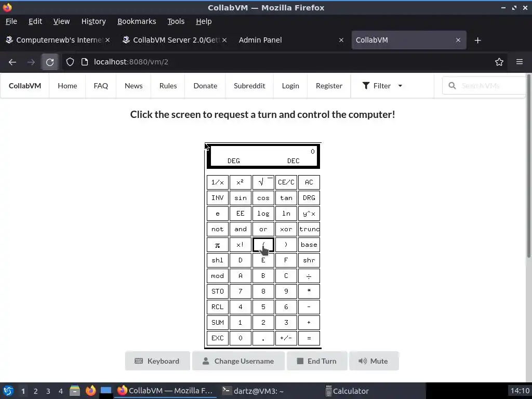532x399 pixels.
Task: Open the History menu
Action: [94, 21]
